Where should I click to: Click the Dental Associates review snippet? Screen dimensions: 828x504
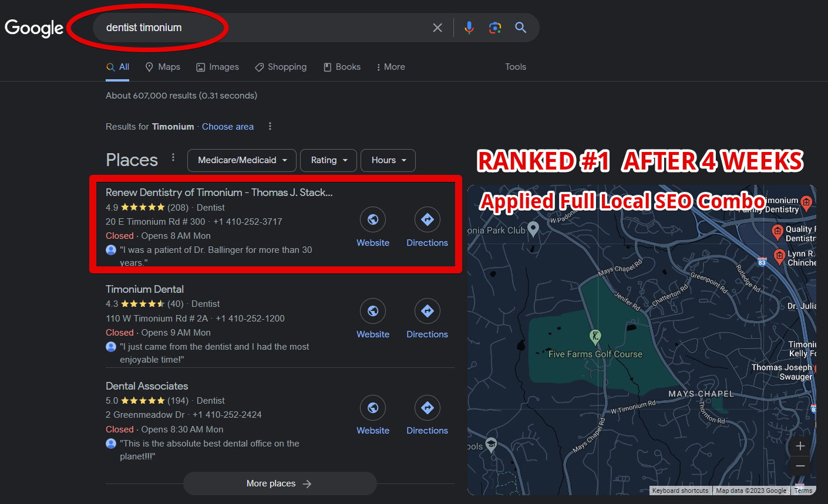210,450
